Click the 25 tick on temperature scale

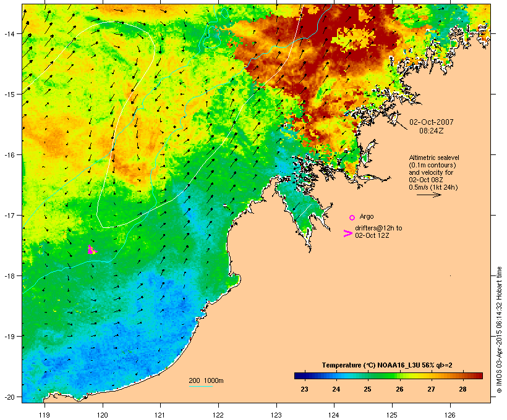[367, 389]
